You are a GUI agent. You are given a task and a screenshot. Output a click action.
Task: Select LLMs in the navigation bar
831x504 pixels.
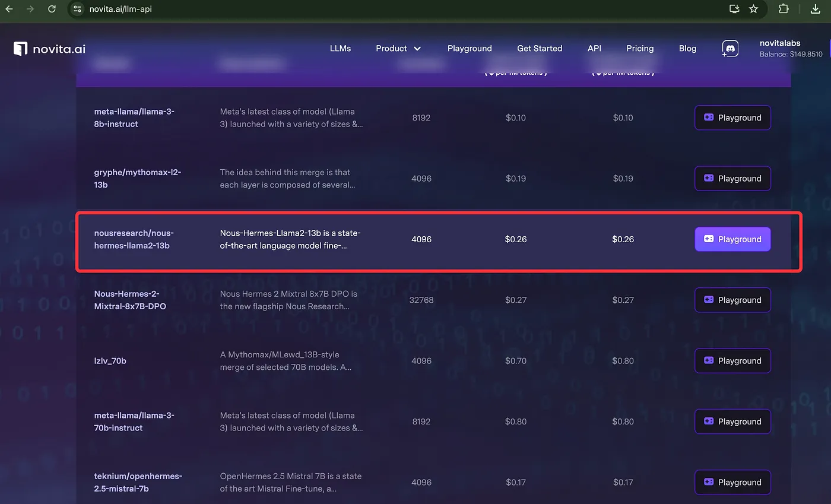pos(340,49)
